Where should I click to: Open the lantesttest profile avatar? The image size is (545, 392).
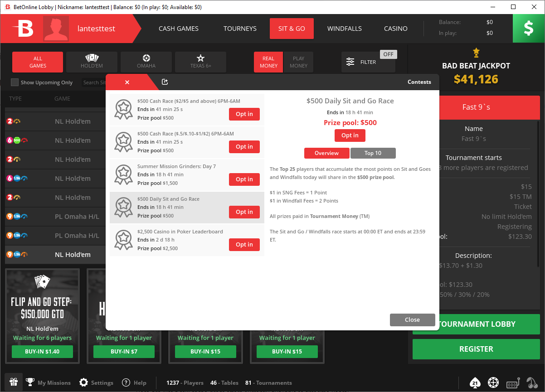56,29
